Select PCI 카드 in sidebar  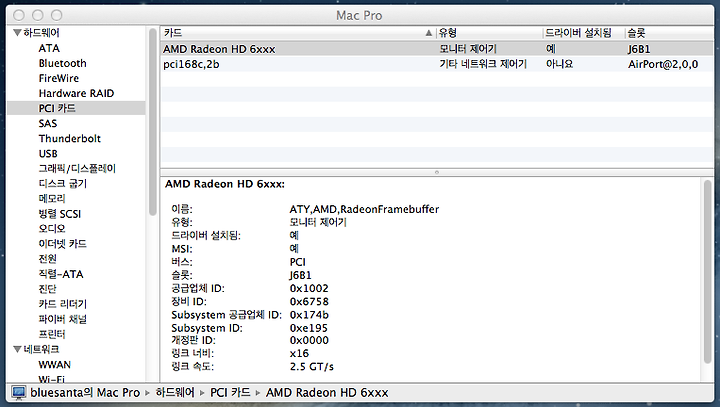[x=57, y=108]
